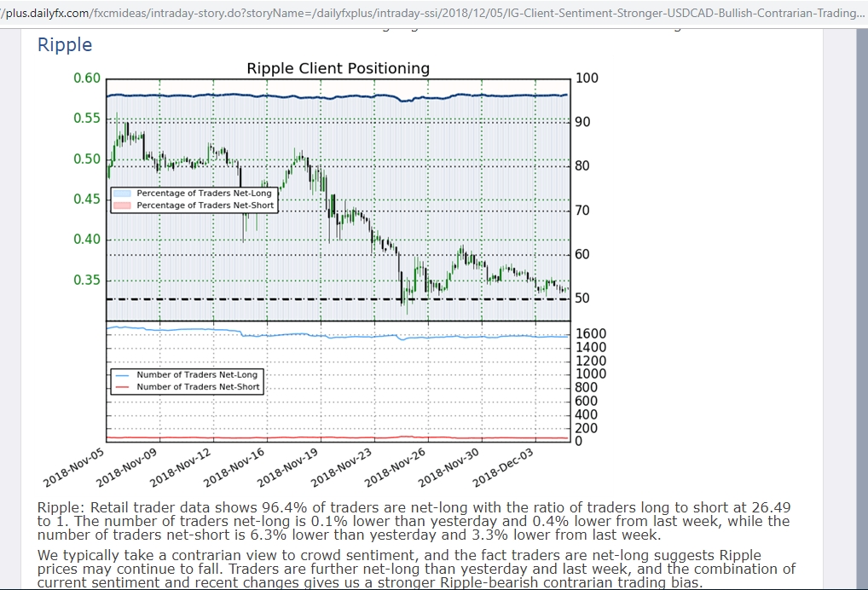Click the 1200 trader count axis value
868x590 pixels.
tap(591, 361)
